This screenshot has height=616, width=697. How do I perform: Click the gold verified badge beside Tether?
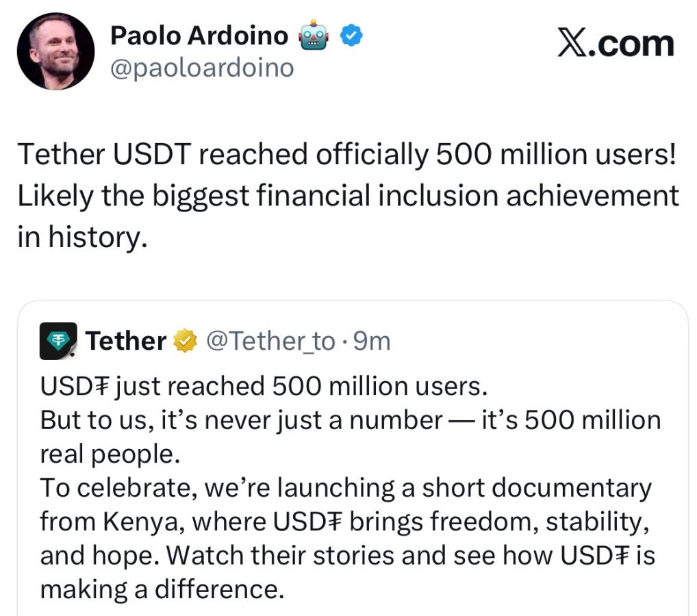[185, 340]
